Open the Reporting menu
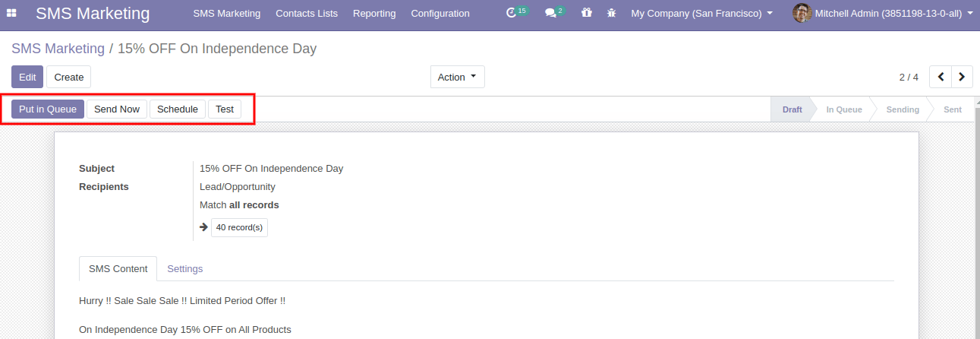This screenshot has height=339, width=980. (x=374, y=13)
